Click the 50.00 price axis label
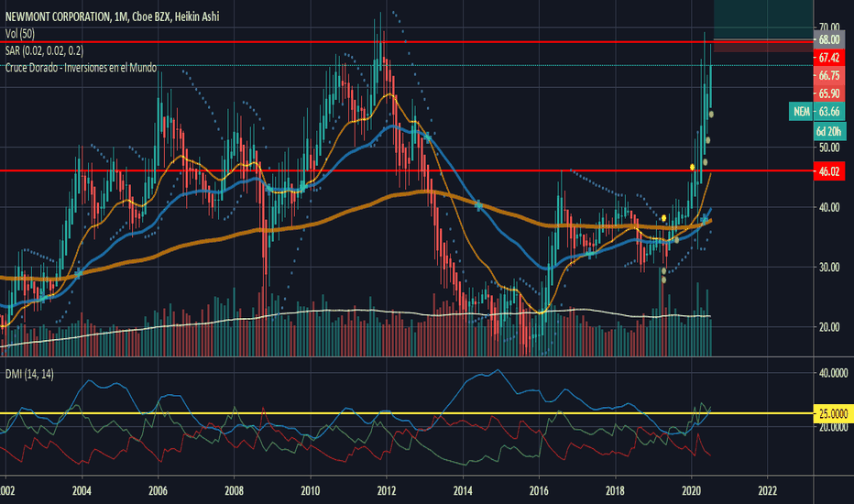Screen dimensions: 854x504 click(829, 148)
